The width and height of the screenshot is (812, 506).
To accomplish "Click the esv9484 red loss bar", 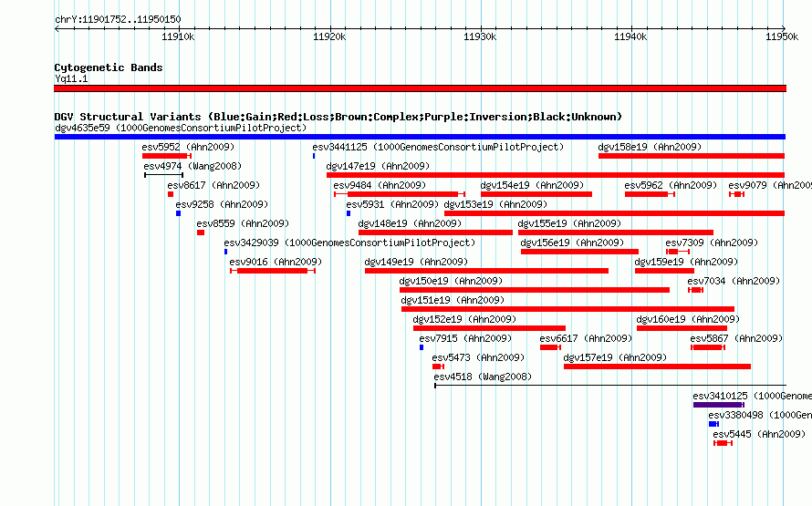I will (x=400, y=194).
